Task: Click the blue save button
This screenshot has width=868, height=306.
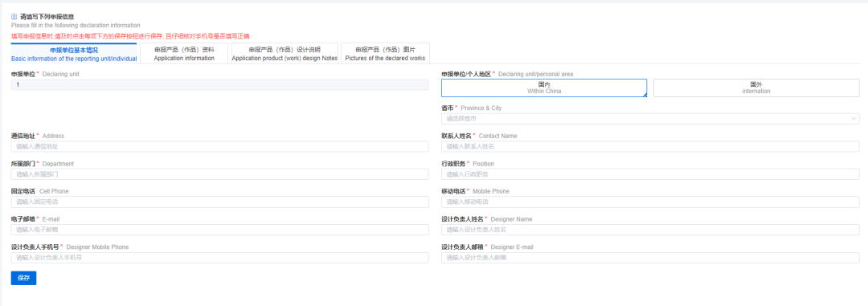Action: (23, 278)
